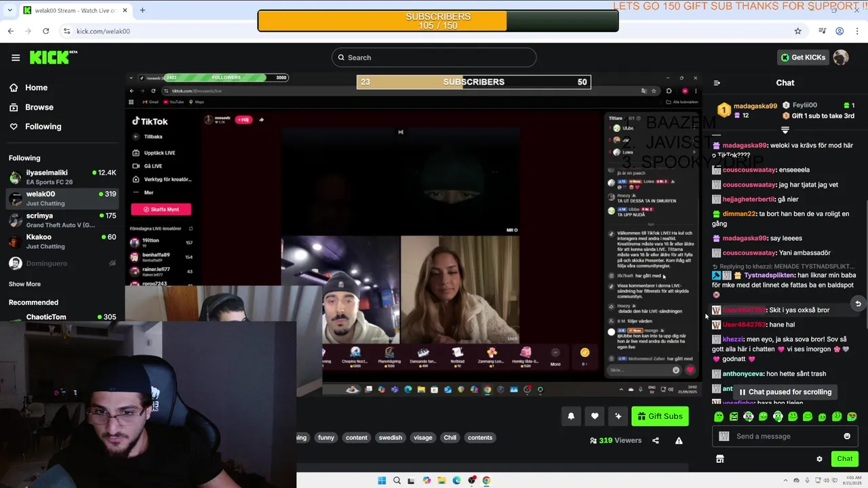
Task: Expand the pinned gift leaderboard chevron
Action: pyautogui.click(x=785, y=129)
